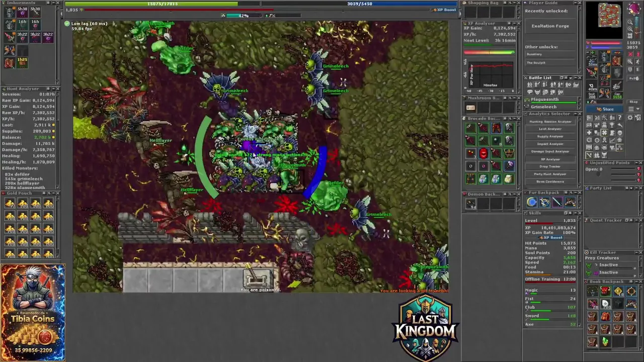Screen dimensions: 644x362
Task: Click the minimap view
Action: tap(604, 20)
